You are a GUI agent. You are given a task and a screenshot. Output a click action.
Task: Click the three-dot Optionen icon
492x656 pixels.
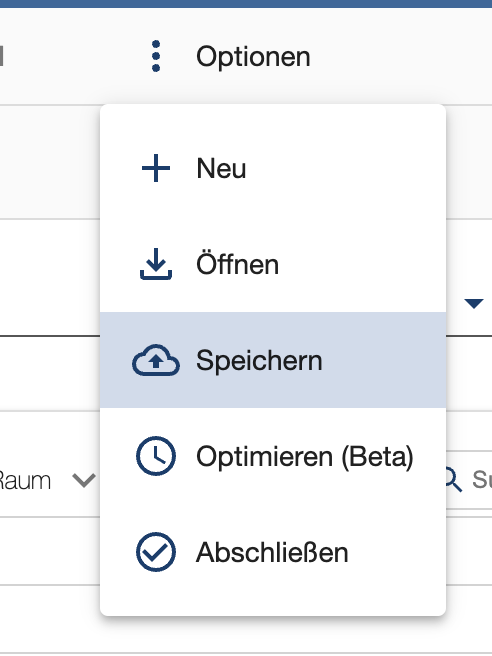pyautogui.click(x=156, y=56)
